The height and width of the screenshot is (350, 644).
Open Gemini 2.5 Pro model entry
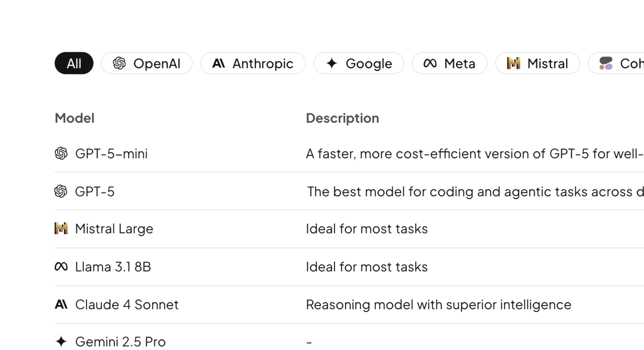tap(120, 342)
